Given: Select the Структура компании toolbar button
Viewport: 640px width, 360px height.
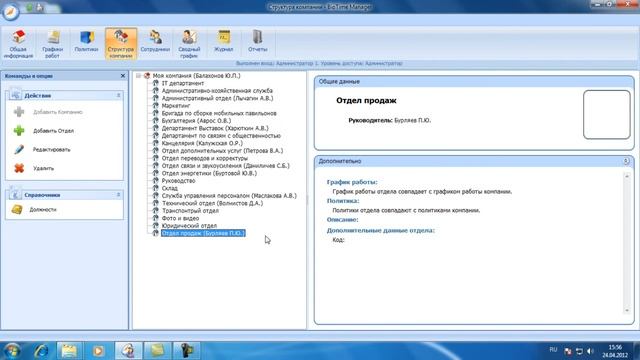Looking at the screenshot, I should (121, 44).
